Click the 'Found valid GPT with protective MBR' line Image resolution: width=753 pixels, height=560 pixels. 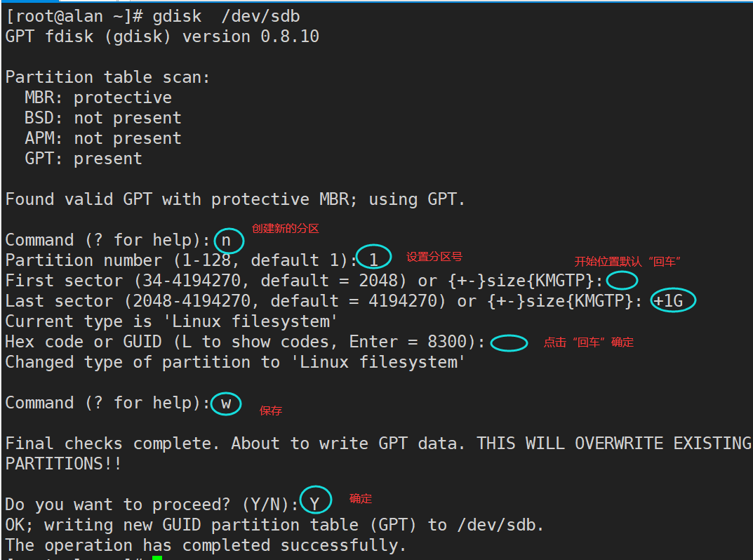235,199
